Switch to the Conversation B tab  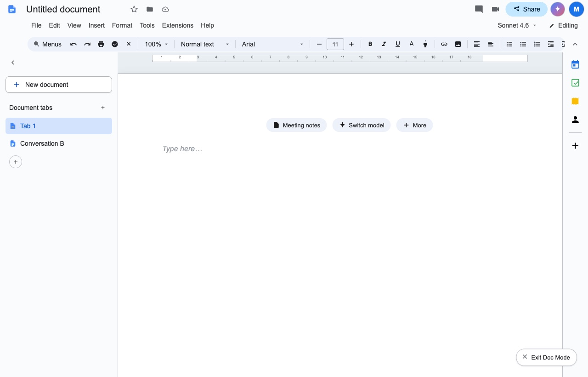59,143
